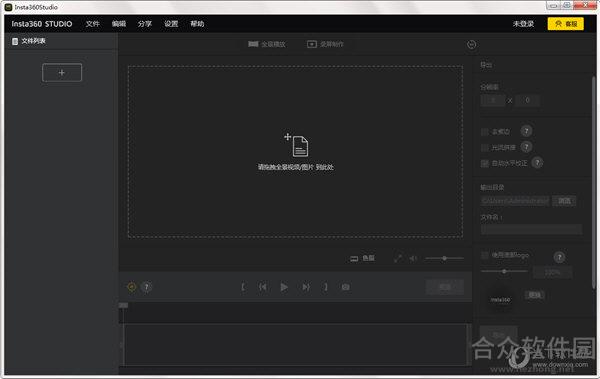600x379 pixels.
Task: Click the change logo button
Action: click(x=534, y=295)
